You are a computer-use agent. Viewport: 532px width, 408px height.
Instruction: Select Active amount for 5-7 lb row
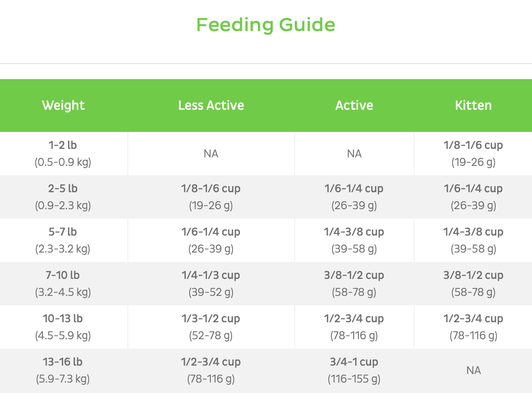(354, 240)
